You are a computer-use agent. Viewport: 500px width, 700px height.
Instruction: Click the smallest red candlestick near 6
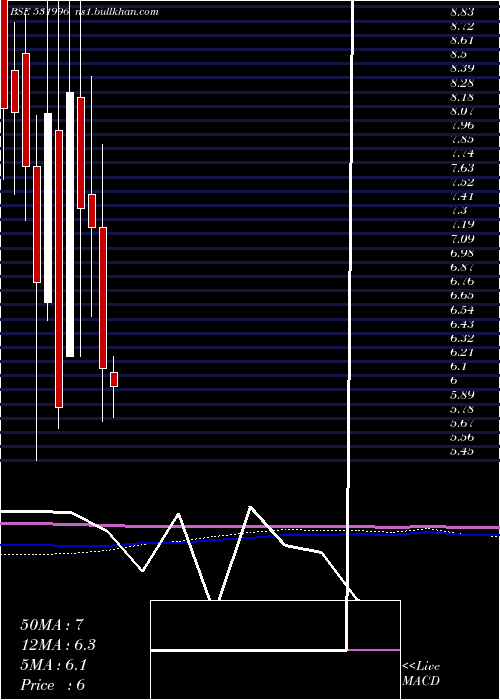(x=114, y=379)
